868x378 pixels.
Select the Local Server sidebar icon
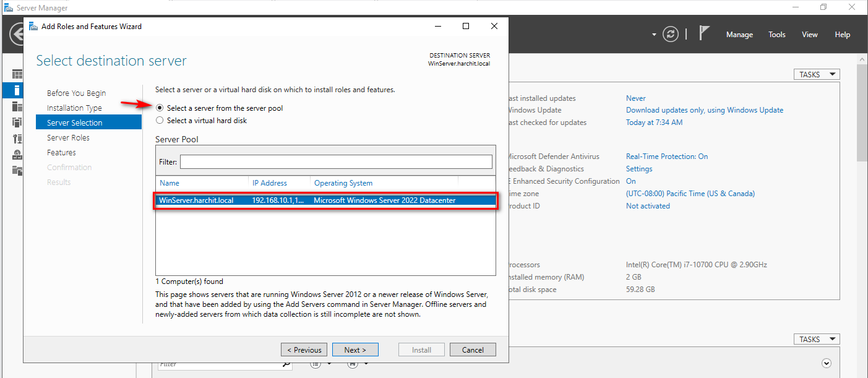pos(17,90)
